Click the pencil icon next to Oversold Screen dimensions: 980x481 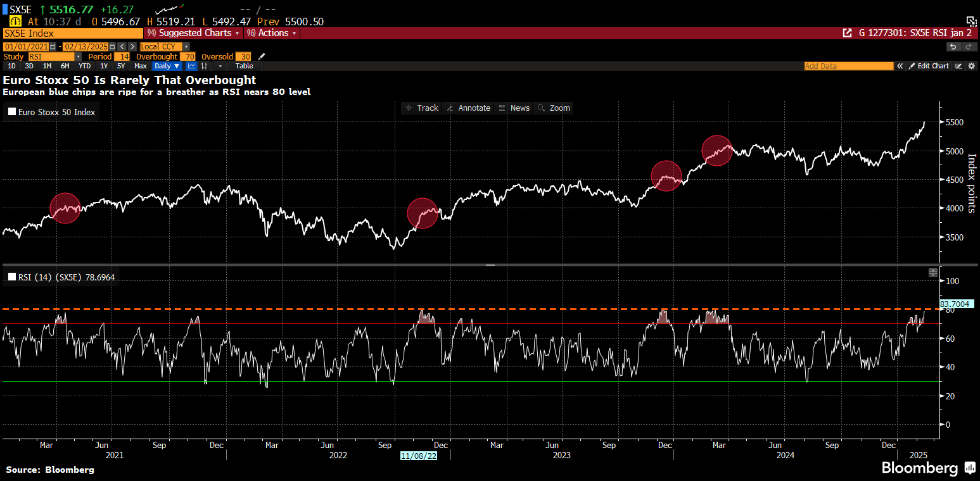point(262,56)
